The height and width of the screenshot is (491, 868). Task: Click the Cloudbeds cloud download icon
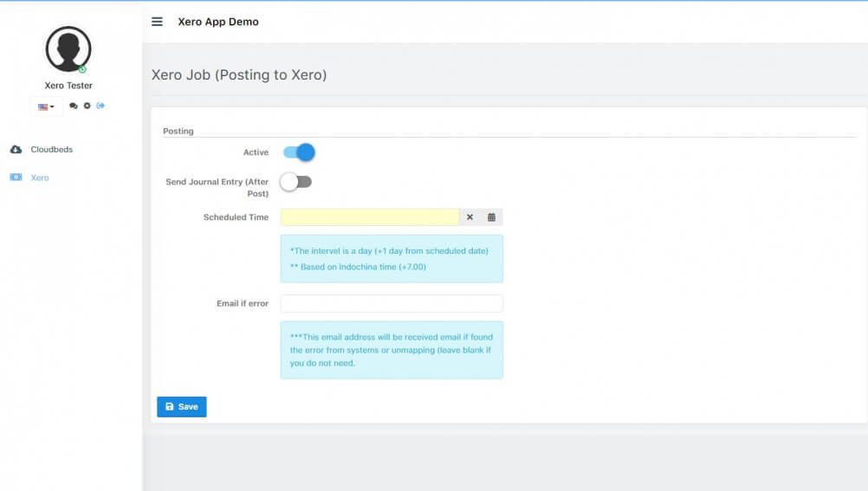[x=16, y=150]
